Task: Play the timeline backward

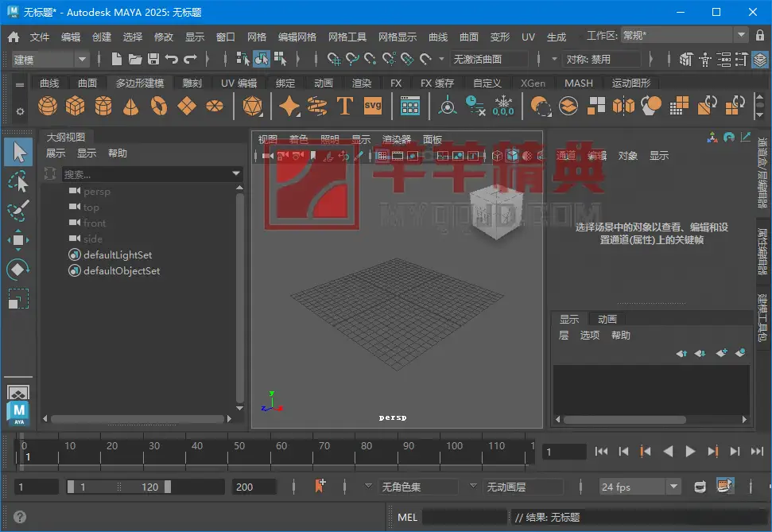Action: click(668, 451)
